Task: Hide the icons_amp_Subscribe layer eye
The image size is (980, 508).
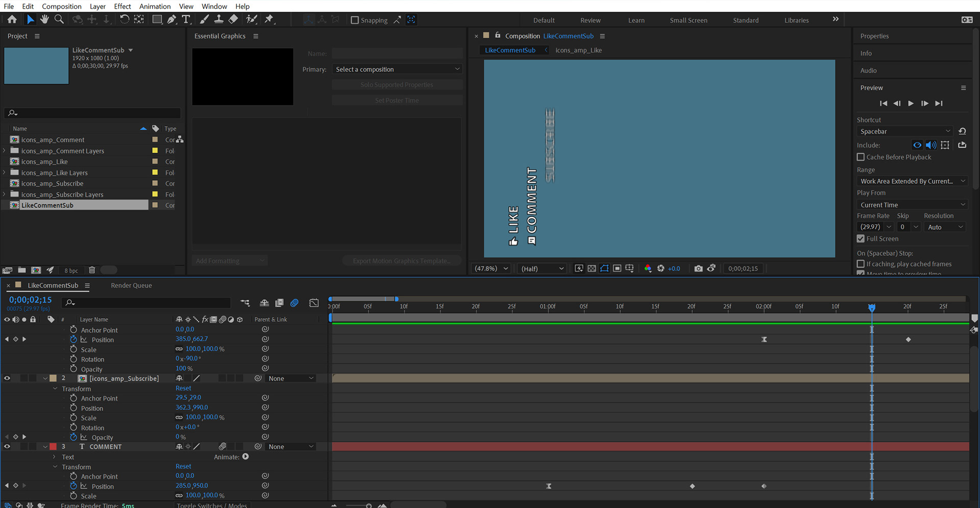Action: coord(7,378)
